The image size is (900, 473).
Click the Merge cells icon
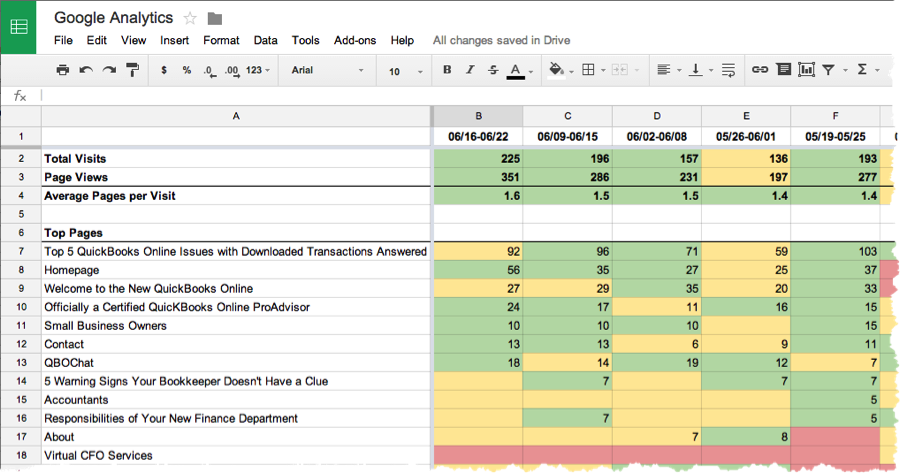point(620,70)
